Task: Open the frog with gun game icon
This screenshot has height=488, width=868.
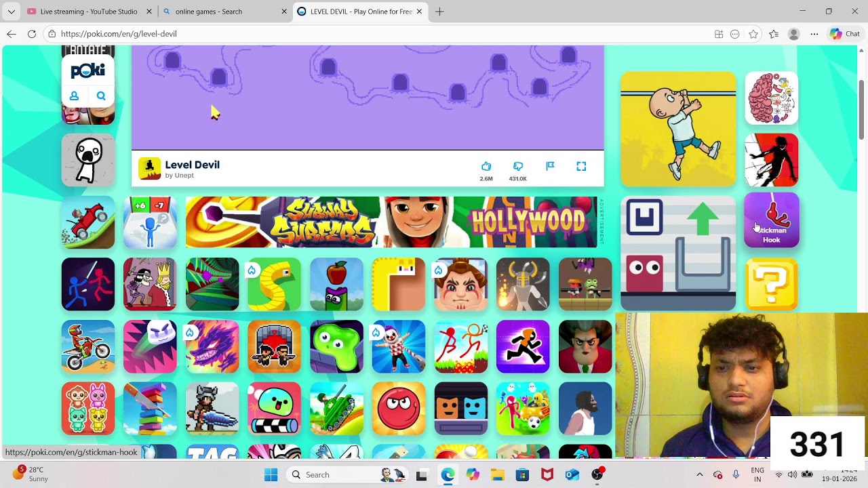Action: click(x=585, y=285)
